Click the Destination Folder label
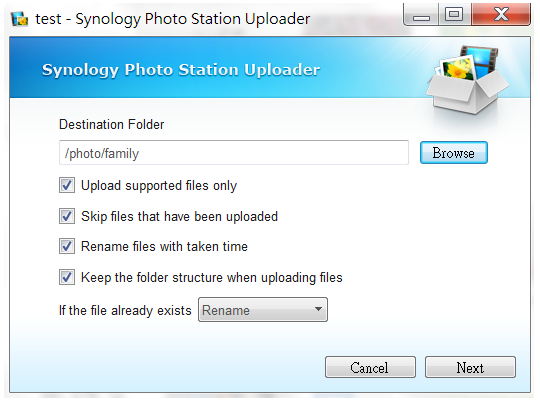This screenshot has width=540, height=402. pos(112,124)
